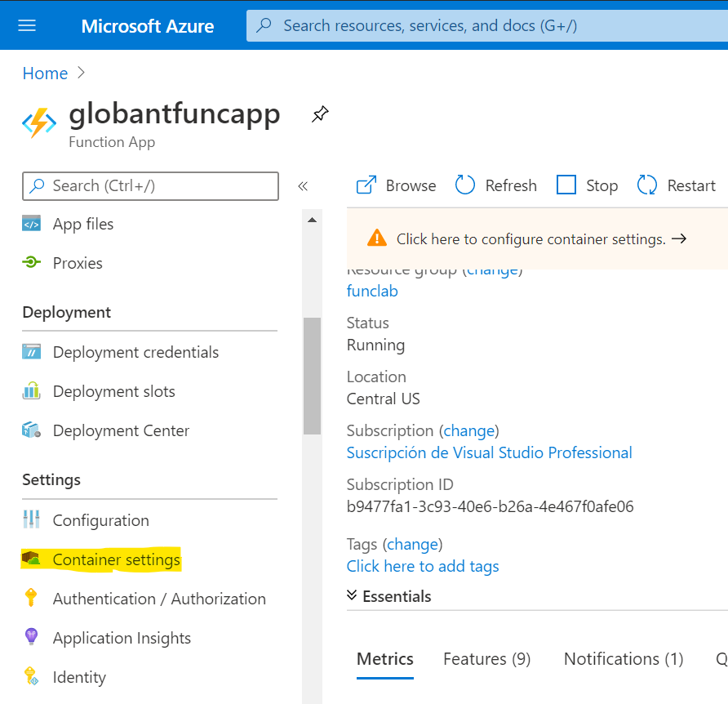Click the sidebar scroll up arrow
The image size is (728, 704).
click(312, 220)
